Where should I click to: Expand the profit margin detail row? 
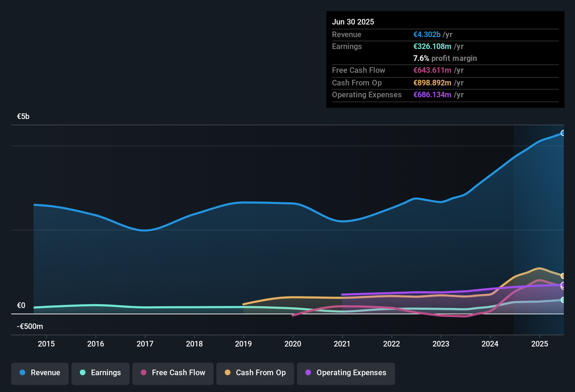(x=445, y=58)
